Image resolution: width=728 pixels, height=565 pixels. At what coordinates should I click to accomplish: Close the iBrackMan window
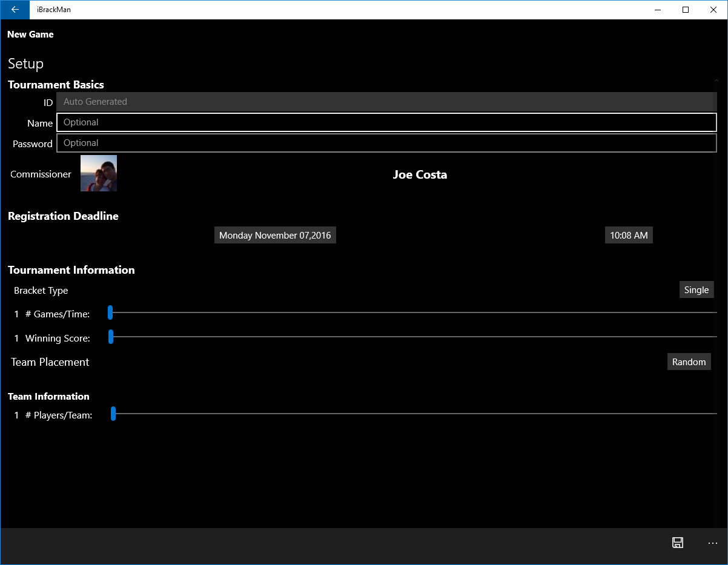click(x=713, y=10)
